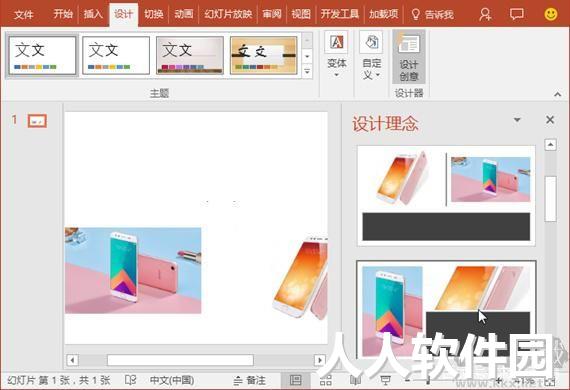Click the share person icon in the title ribbon
Screen dimensions: 570x390
point(485,15)
